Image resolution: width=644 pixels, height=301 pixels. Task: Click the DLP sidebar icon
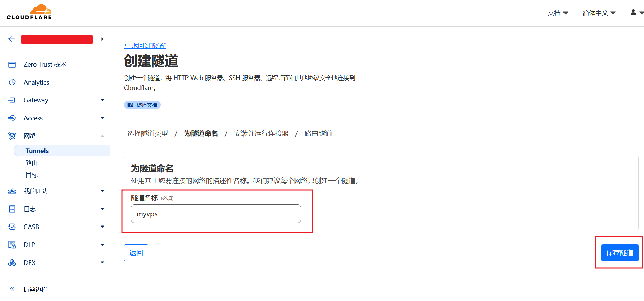pyautogui.click(x=12, y=245)
